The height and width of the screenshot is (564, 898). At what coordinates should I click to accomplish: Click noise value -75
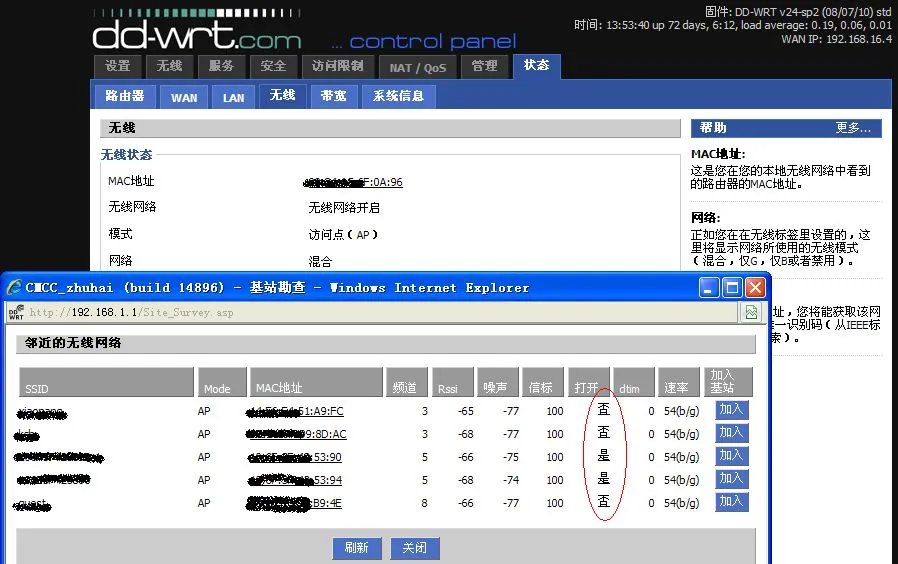tap(511, 457)
